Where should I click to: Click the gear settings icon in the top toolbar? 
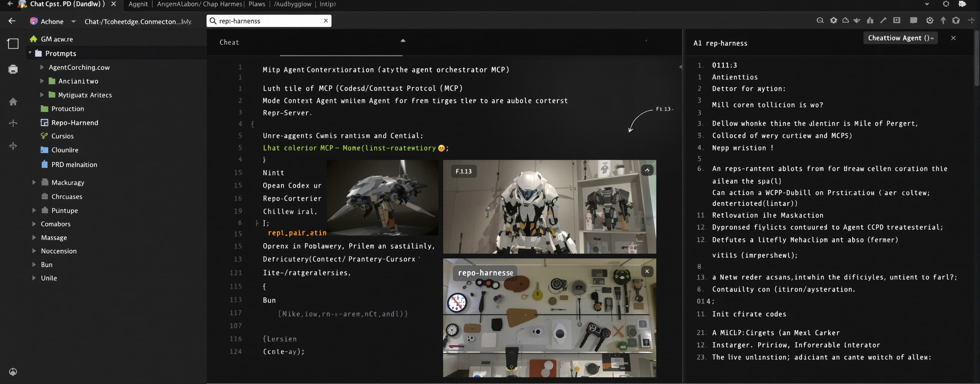click(x=929, y=20)
